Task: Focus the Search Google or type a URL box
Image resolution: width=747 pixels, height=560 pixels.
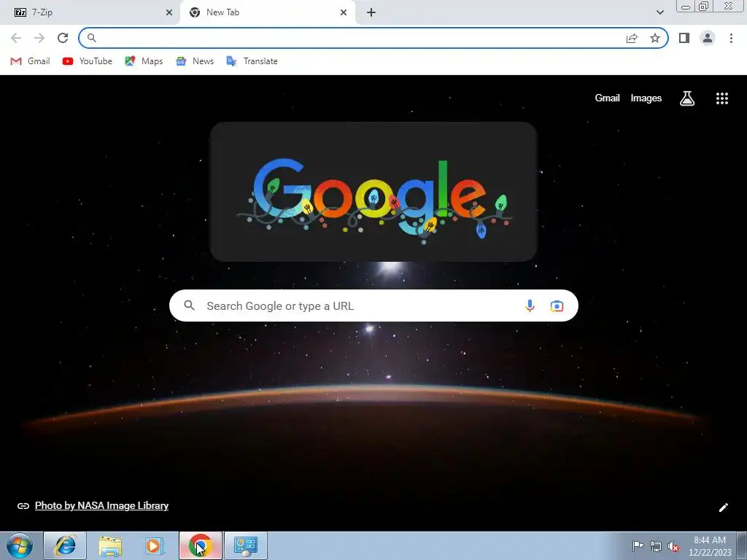Action: (373, 306)
